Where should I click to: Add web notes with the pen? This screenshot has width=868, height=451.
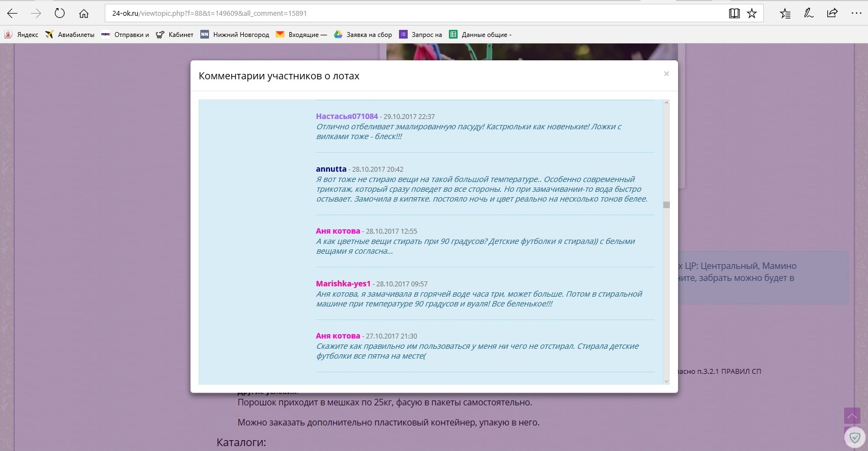coord(809,13)
